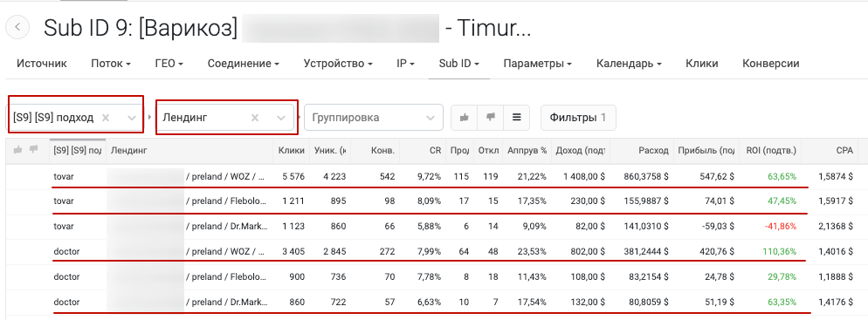Clear the [S9] подход grouping selection
This screenshot has height=320, width=868.
[106, 118]
